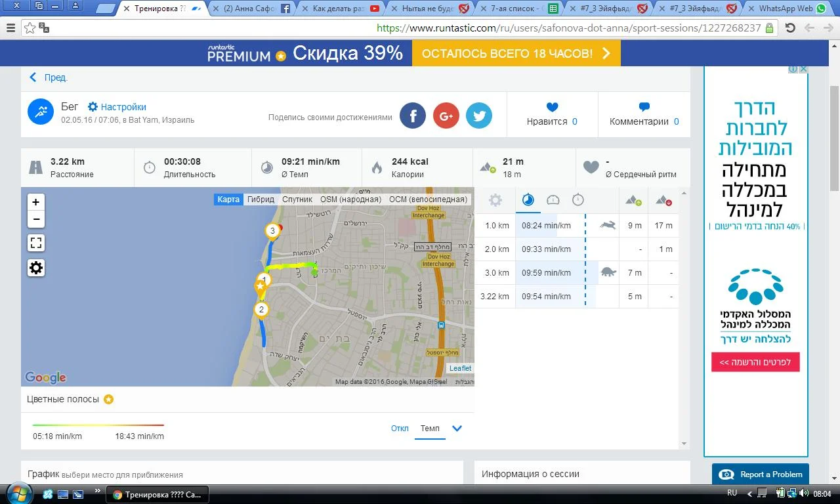Turn colored traces off with Откл
This screenshot has width=840, height=504.
(400, 429)
